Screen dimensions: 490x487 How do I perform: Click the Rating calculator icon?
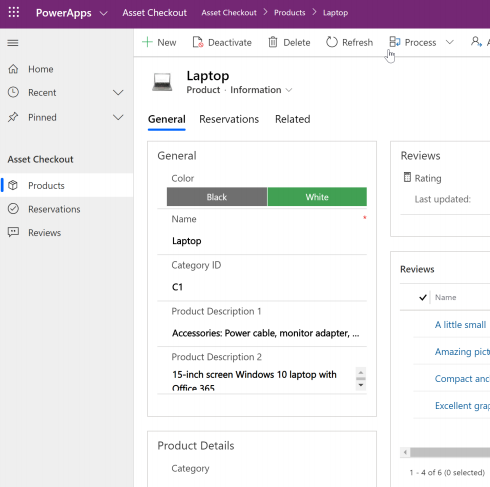(x=407, y=177)
